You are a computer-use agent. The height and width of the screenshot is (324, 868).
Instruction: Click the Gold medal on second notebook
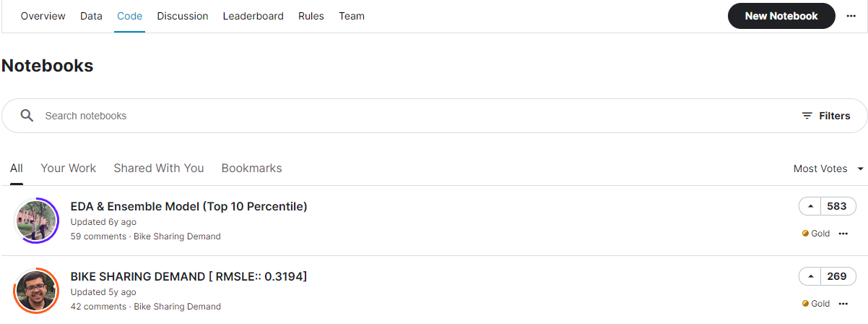[x=805, y=304]
